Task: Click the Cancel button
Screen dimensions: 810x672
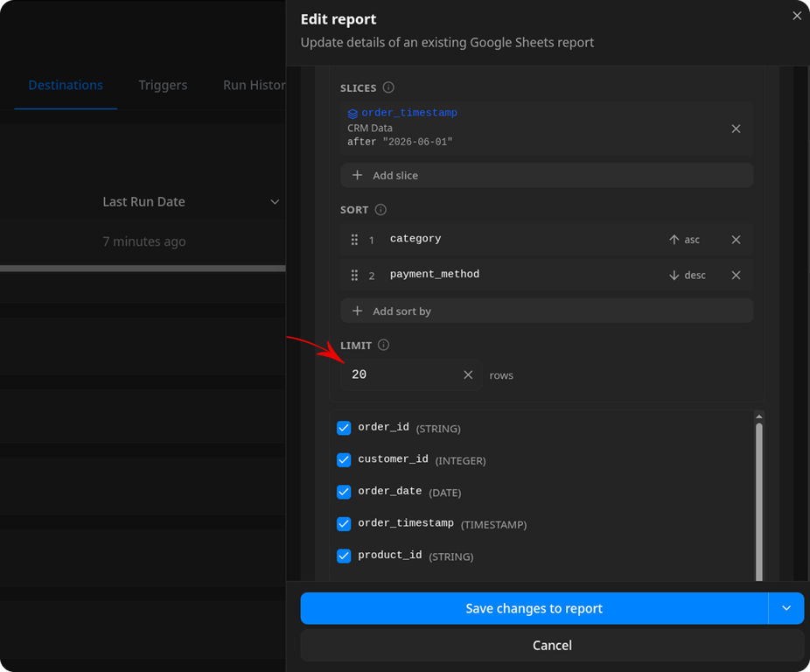Action: pos(552,645)
